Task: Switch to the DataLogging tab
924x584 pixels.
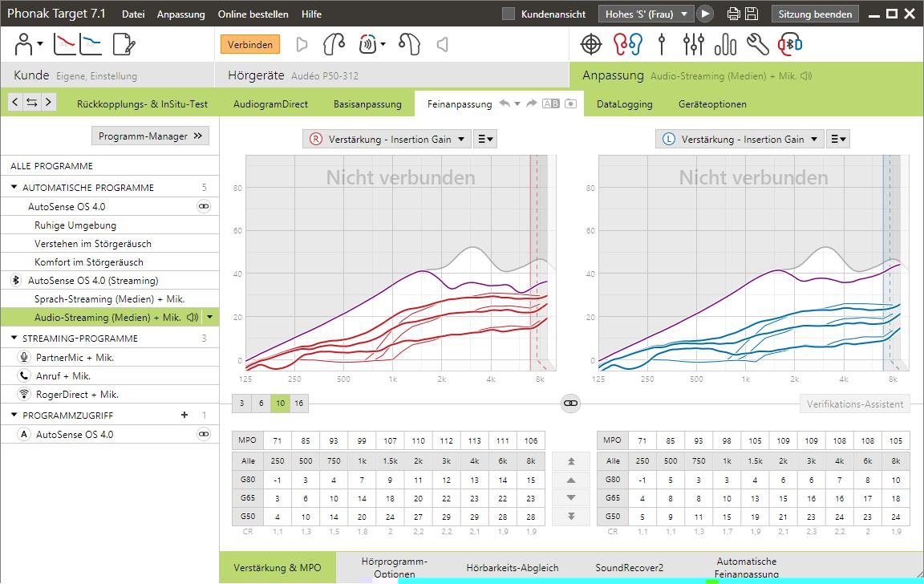Action: coord(624,104)
